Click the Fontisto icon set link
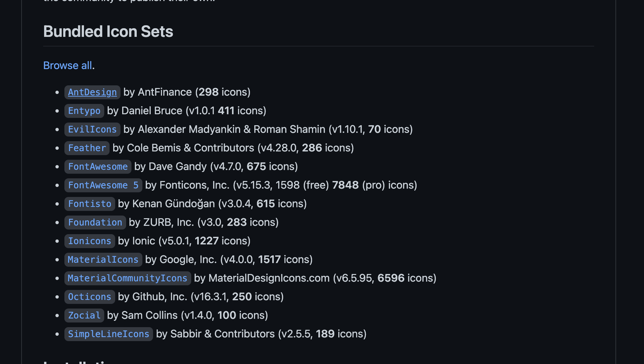The image size is (644, 364). (x=90, y=204)
